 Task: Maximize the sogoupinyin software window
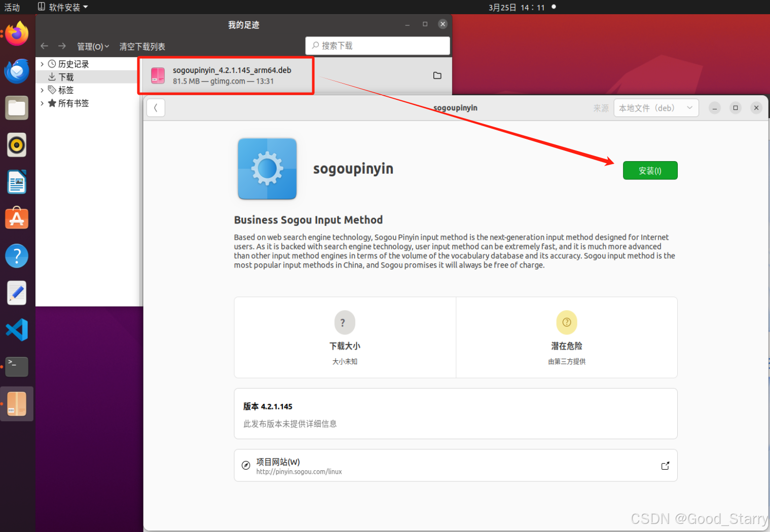tap(735, 108)
